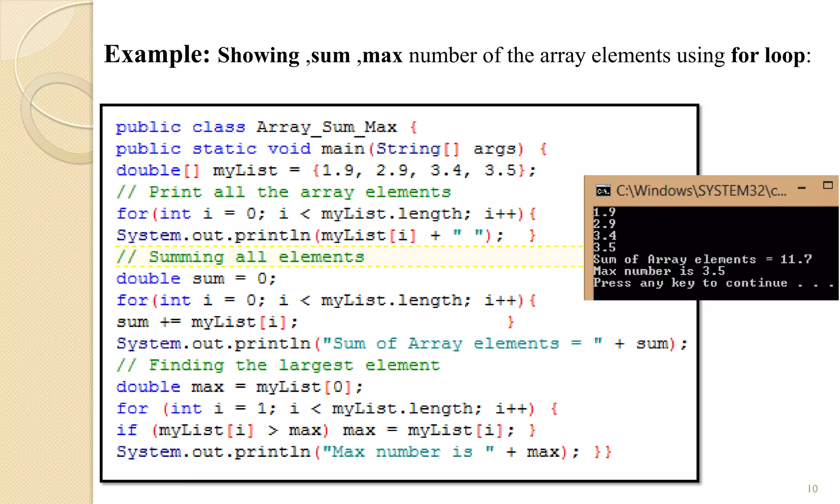
Task: Click the 'double sum = 0;' code line
Action: coord(196,279)
